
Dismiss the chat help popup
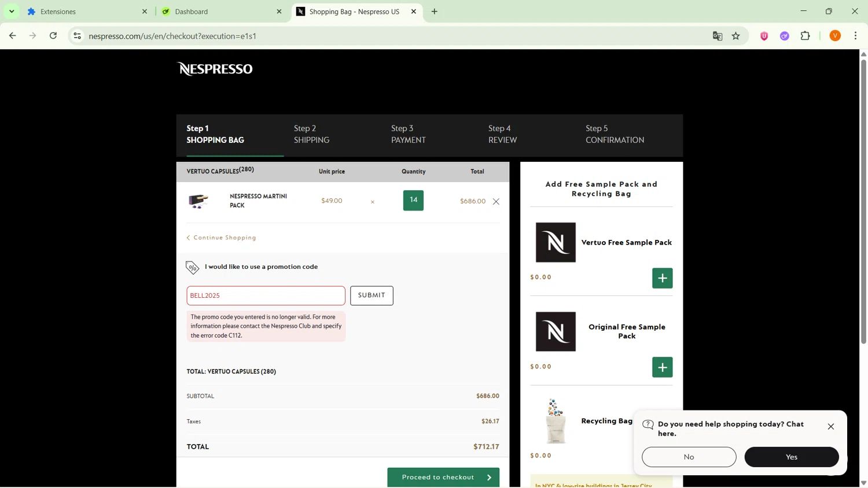point(831,427)
